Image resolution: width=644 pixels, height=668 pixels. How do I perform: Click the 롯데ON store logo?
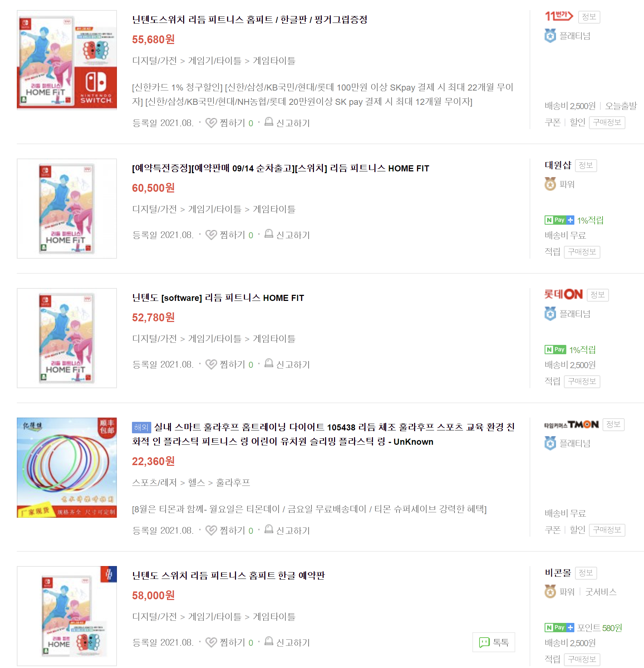[563, 294]
